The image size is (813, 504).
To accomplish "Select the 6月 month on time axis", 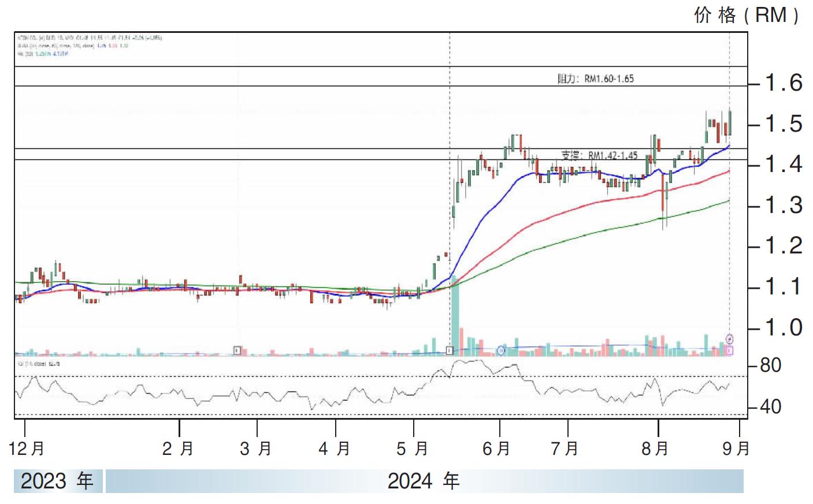I will tap(497, 448).
